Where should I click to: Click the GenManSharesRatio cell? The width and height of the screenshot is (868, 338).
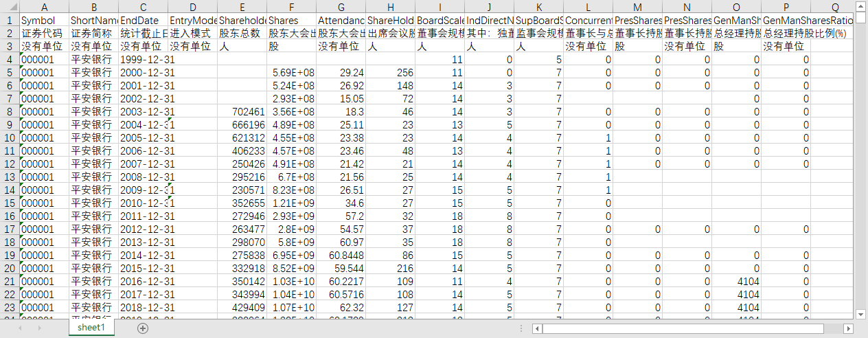point(786,21)
